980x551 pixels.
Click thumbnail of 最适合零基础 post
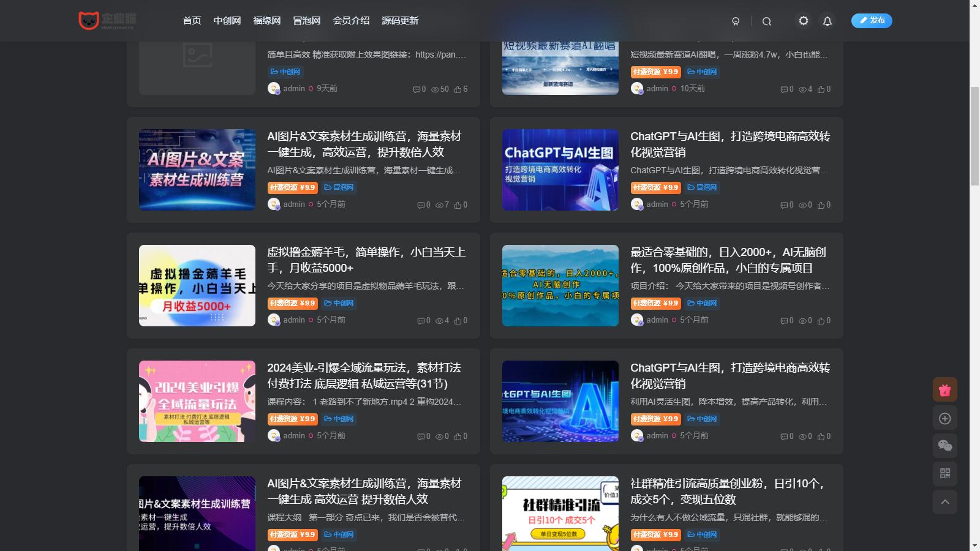click(560, 285)
